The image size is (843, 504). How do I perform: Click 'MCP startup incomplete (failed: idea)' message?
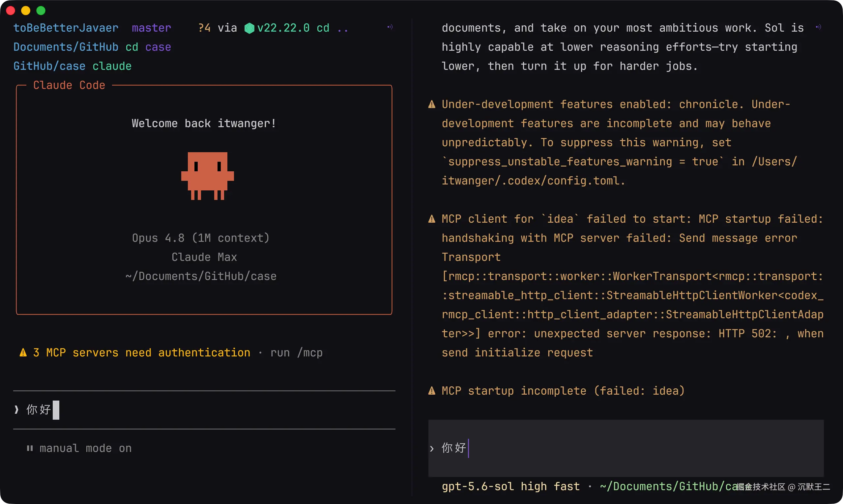click(x=563, y=391)
